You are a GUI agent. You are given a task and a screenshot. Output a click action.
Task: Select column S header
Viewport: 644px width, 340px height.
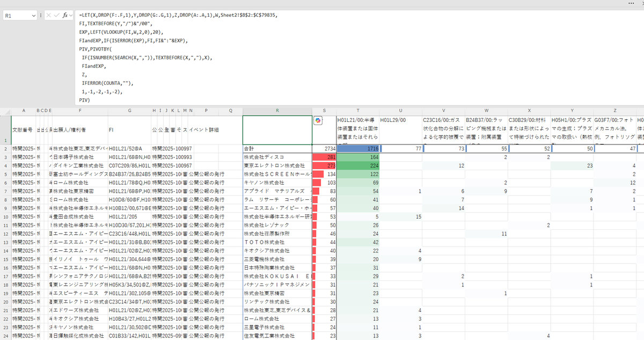coord(324,111)
